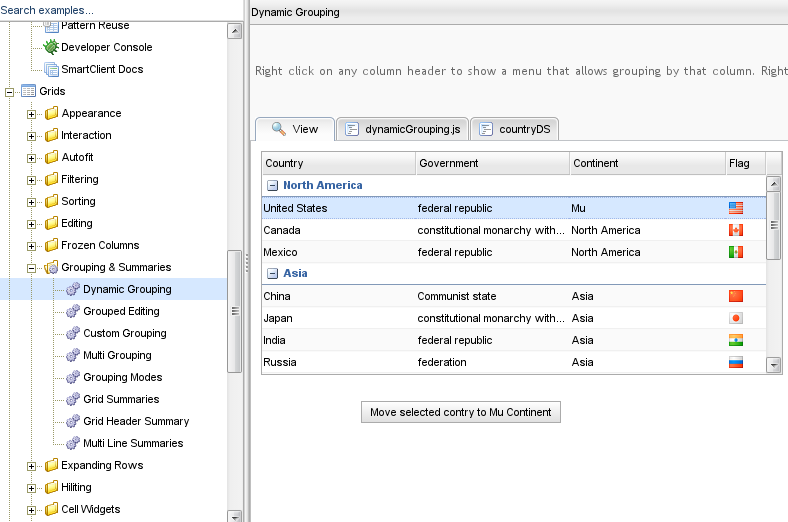Open the dynamicGrouping.js tab

tap(403, 129)
